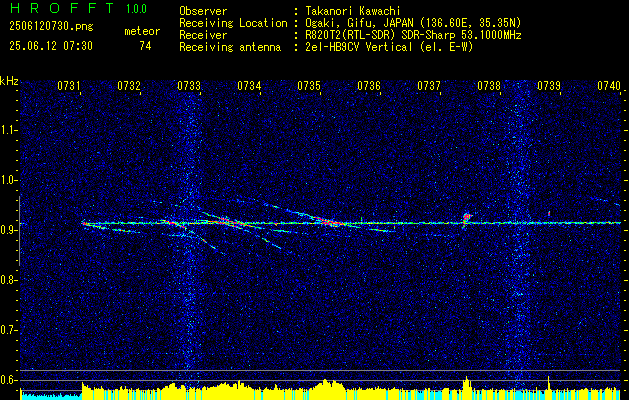Click time marker 0732

pyautogui.click(x=129, y=85)
